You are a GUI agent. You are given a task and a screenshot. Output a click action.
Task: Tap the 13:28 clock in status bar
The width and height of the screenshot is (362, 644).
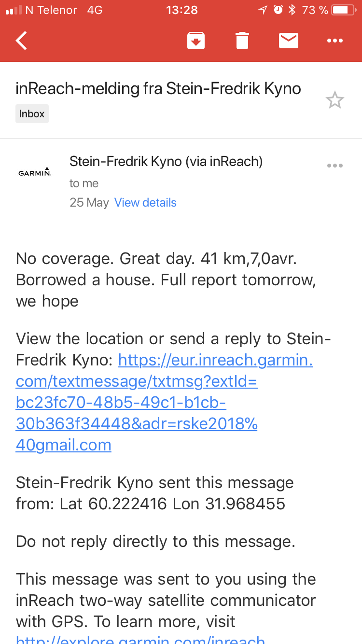(181, 10)
